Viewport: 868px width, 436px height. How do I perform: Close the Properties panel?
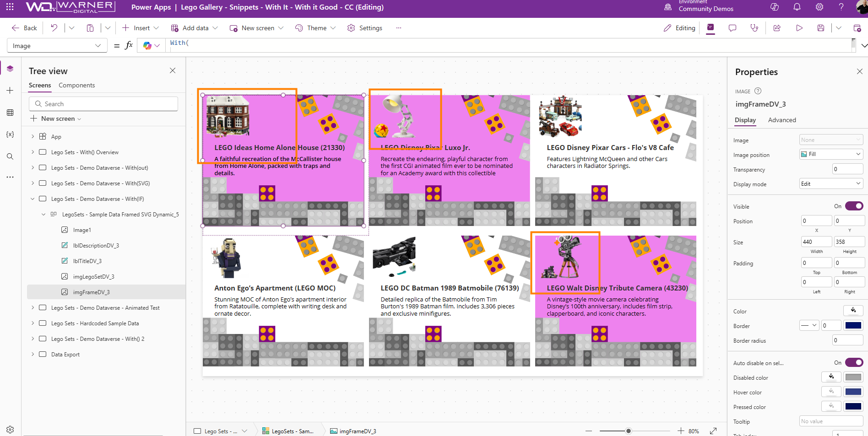[x=859, y=71]
